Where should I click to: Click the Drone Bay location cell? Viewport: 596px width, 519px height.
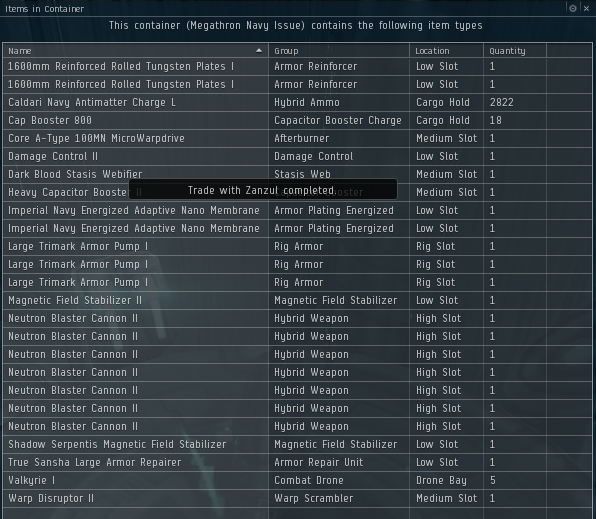446,480
